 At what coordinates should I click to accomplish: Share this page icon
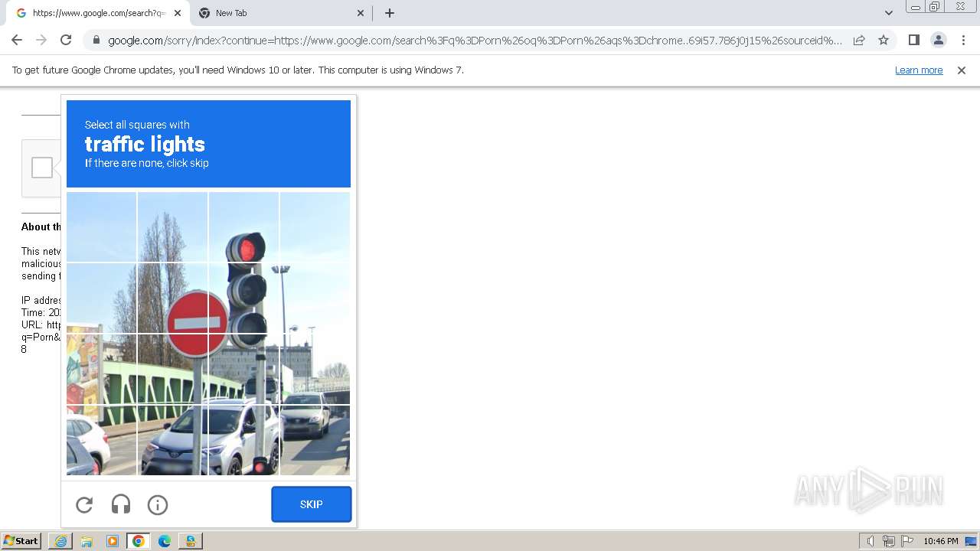[x=859, y=40]
